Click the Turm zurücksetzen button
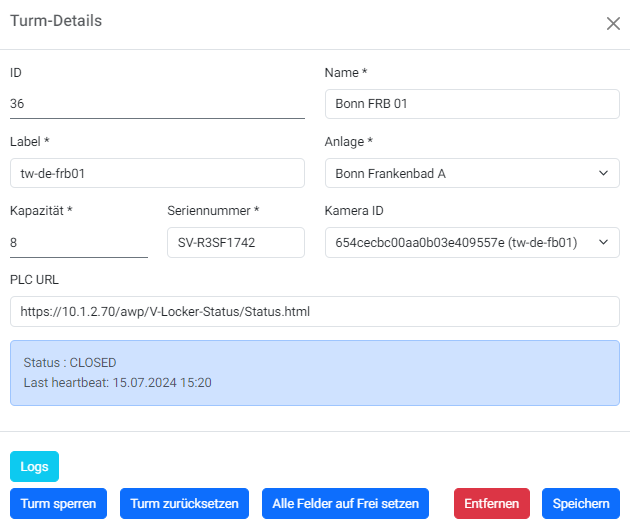This screenshot has width=630, height=527. point(185,504)
